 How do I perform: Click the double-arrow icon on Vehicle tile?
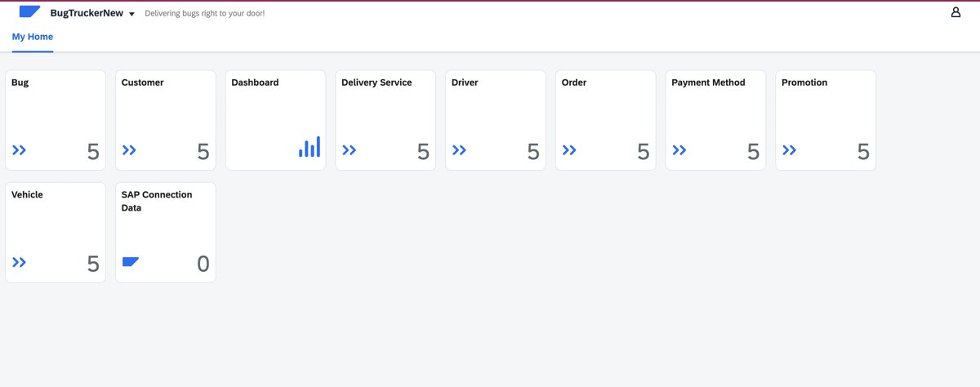[20, 262]
